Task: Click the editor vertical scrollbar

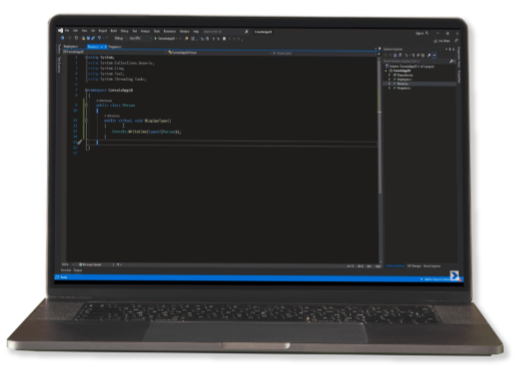Action: point(380,159)
